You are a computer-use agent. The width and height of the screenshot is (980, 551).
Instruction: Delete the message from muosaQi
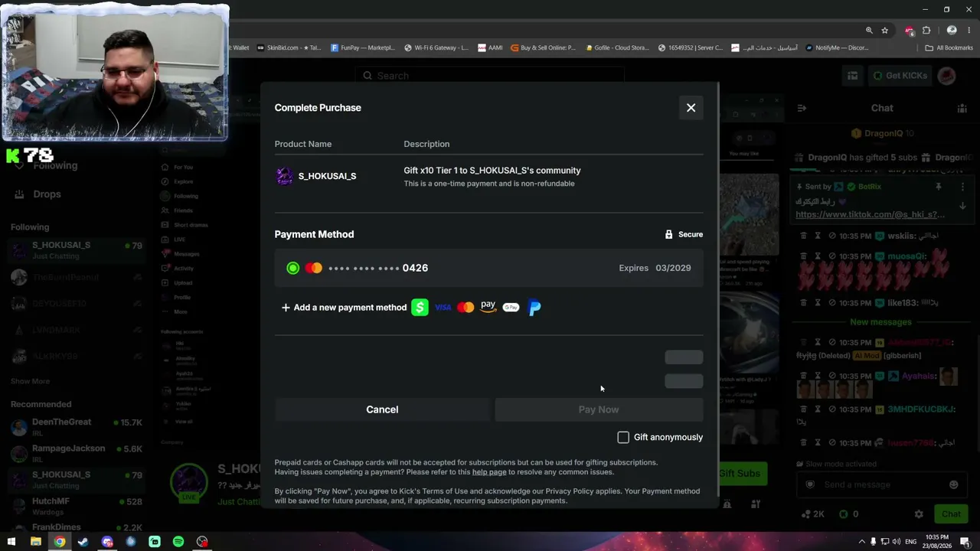pos(803,256)
